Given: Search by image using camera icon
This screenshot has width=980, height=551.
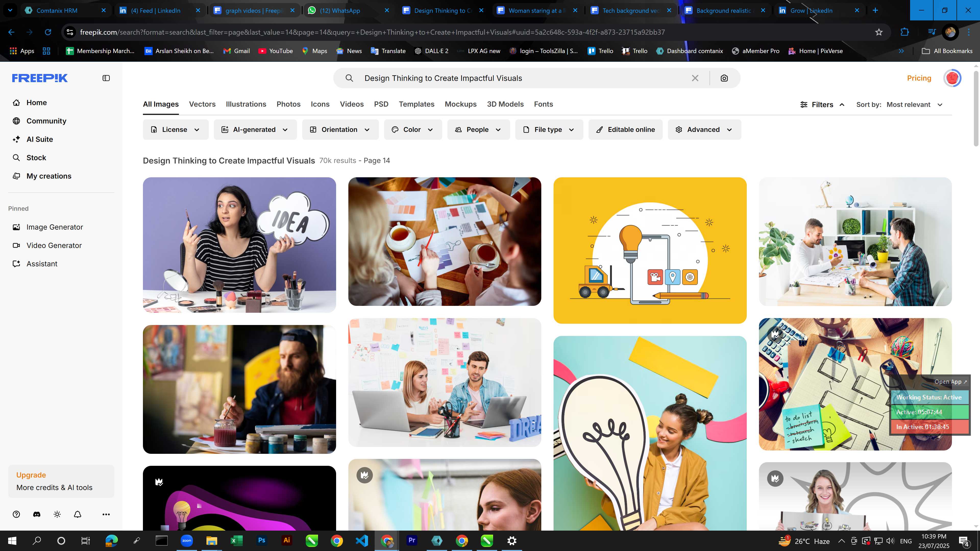Looking at the screenshot, I should pyautogui.click(x=724, y=78).
